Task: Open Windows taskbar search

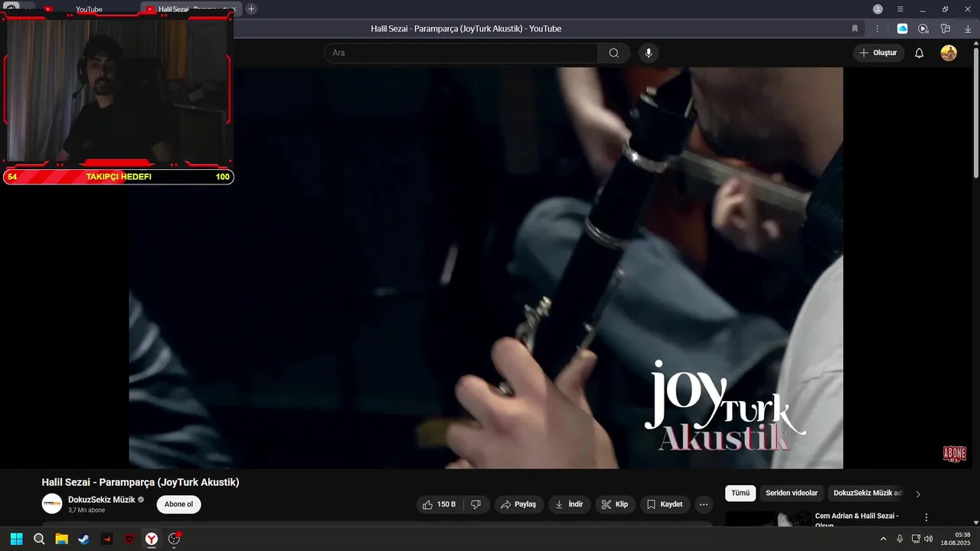Action: click(x=39, y=539)
